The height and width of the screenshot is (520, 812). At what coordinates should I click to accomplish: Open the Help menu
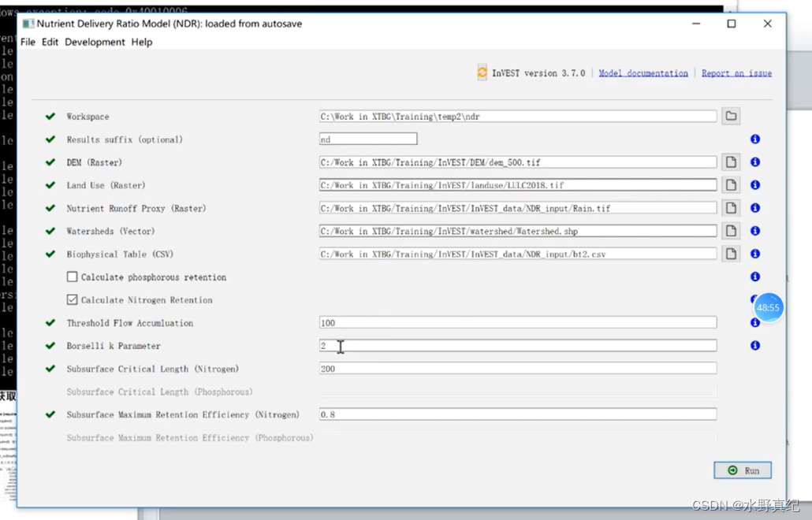point(141,42)
